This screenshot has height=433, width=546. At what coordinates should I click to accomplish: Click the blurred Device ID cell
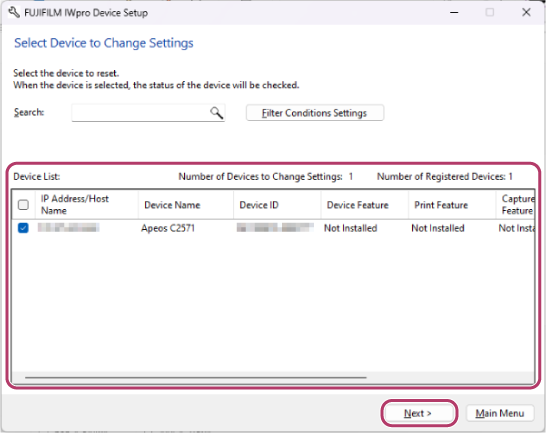click(275, 228)
